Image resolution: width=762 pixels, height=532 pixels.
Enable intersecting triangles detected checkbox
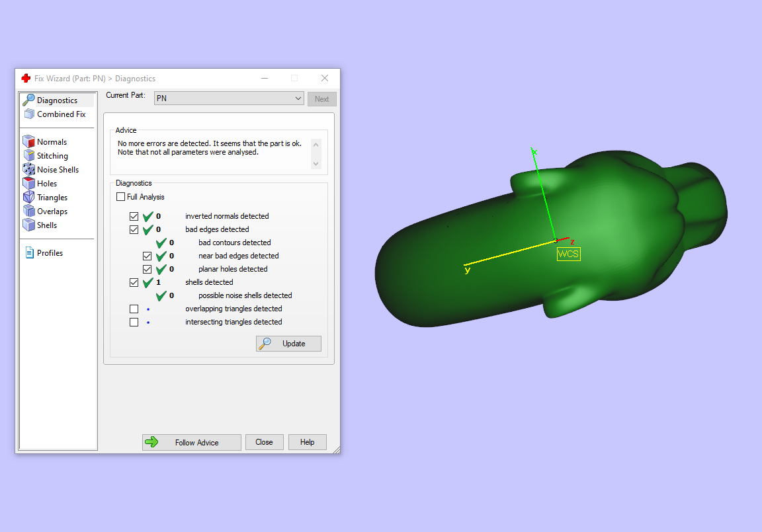click(x=134, y=322)
